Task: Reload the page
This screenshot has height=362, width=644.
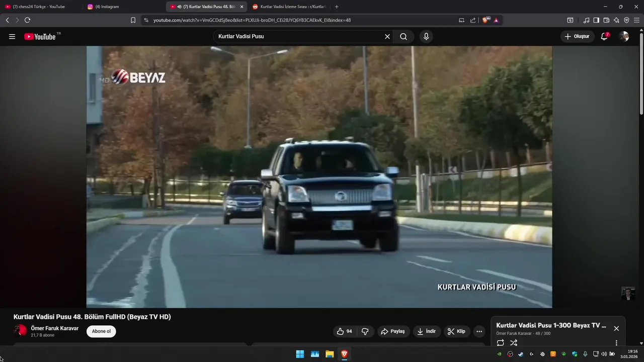Action: point(27,20)
